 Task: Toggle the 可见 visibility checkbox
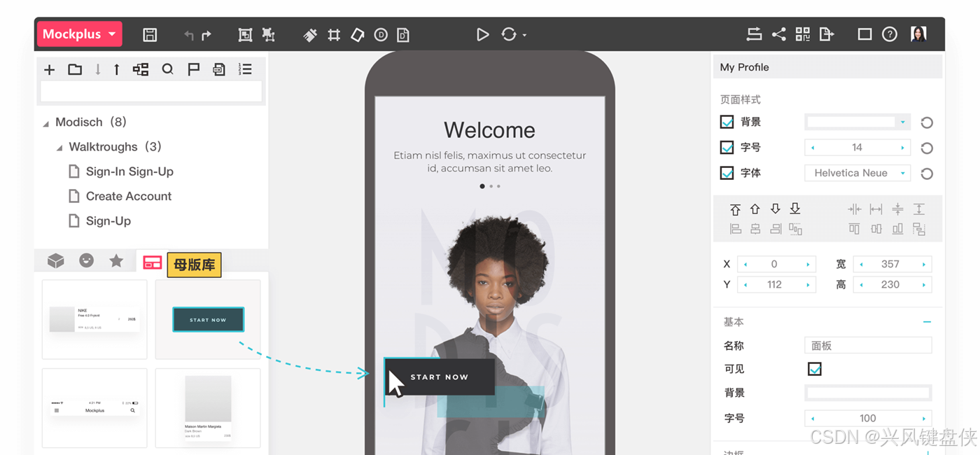[x=814, y=369]
